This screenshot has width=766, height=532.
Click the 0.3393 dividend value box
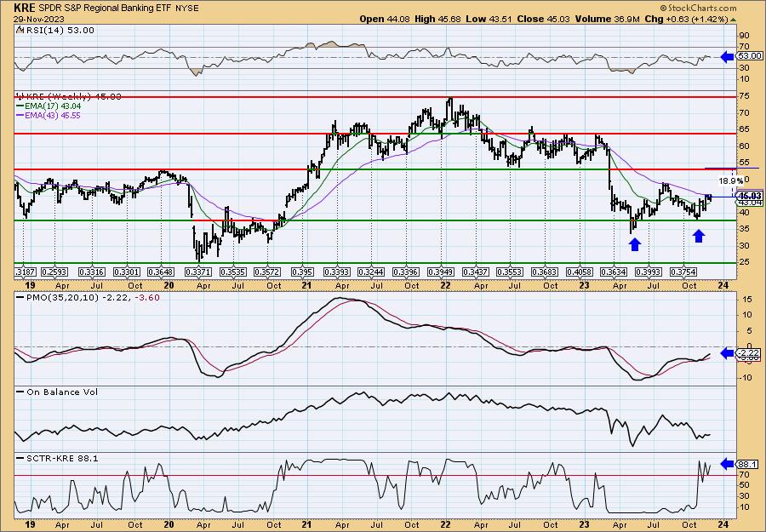pos(337,272)
